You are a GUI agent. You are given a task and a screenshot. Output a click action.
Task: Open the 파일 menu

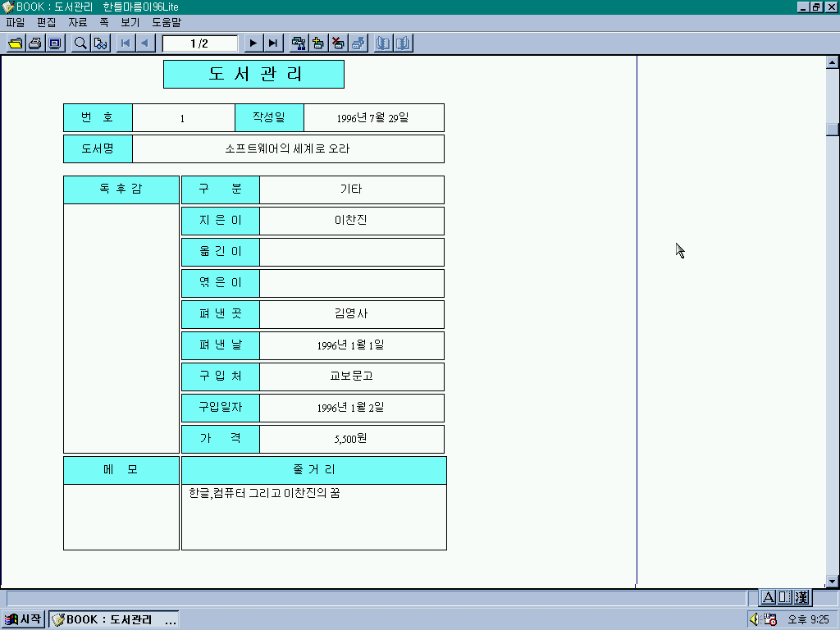(x=16, y=22)
